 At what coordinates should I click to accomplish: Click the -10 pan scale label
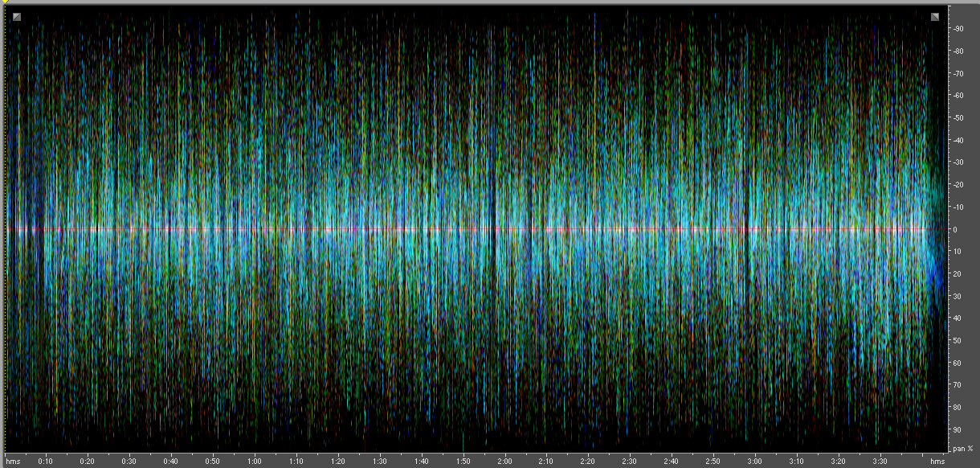(x=958, y=207)
